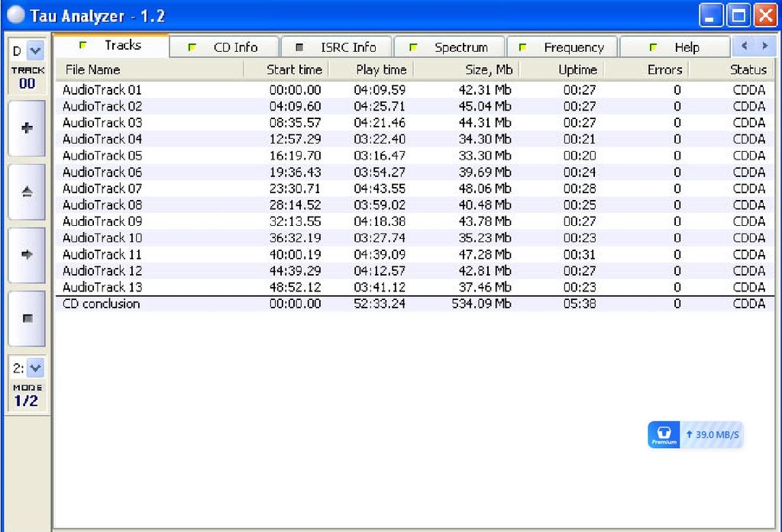The height and width of the screenshot is (532, 782).
Task: Click start time 48:52.12
Action: click(296, 288)
